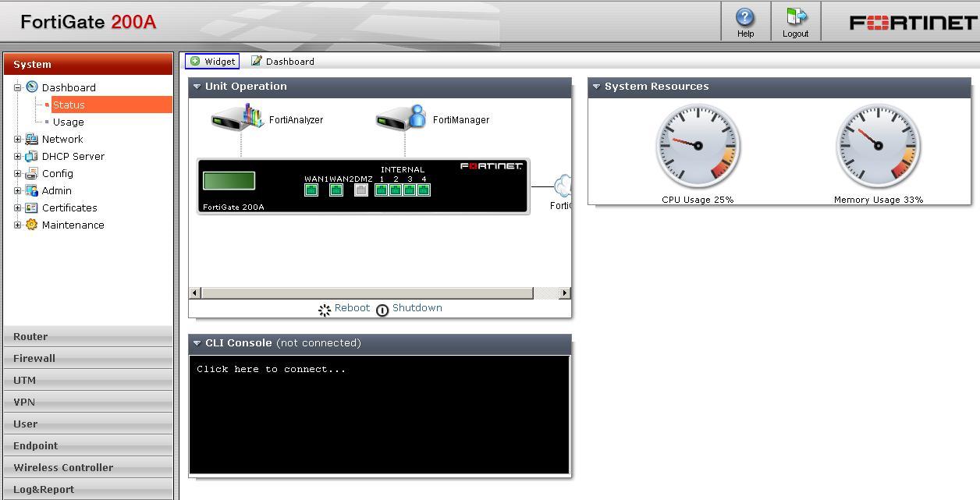Click the Reboot link
The height and width of the screenshot is (500, 980).
[x=352, y=308]
